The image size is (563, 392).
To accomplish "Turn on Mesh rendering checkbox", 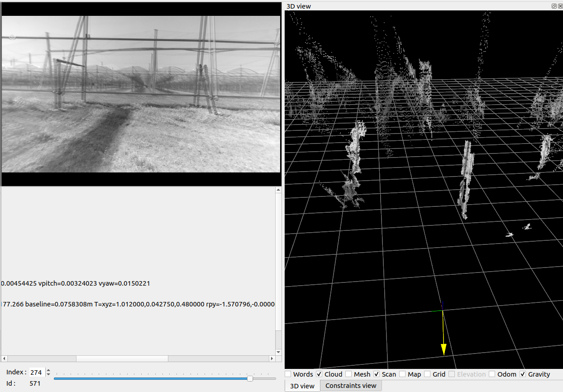I will [x=348, y=374].
